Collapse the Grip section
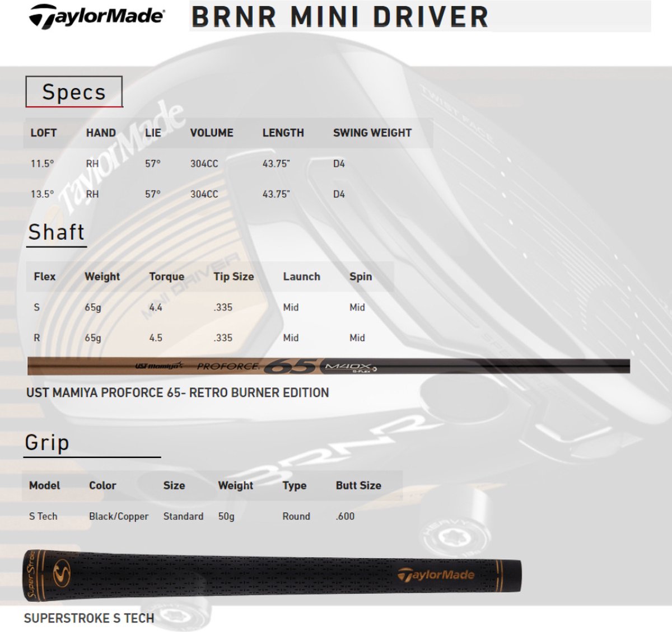 pyautogui.click(x=48, y=443)
